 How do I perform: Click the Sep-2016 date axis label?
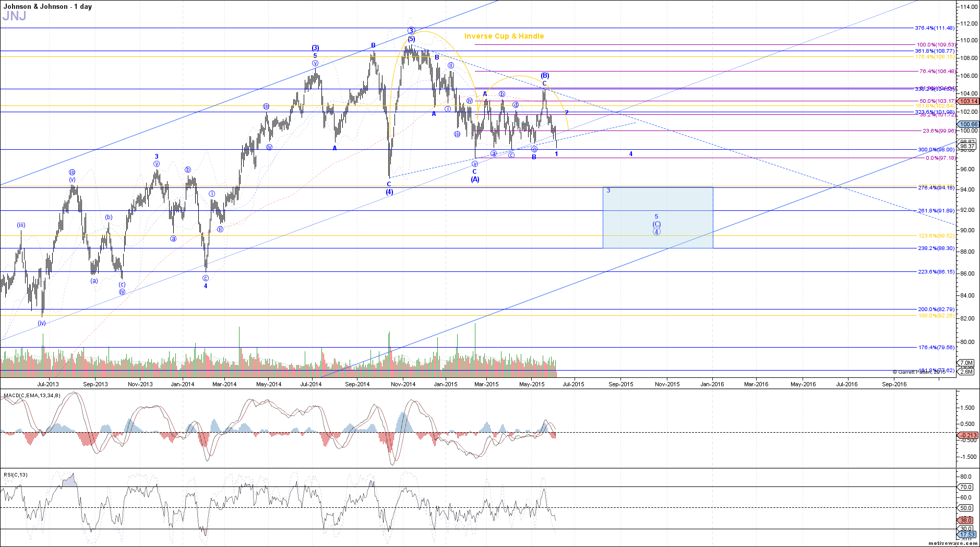coord(894,384)
